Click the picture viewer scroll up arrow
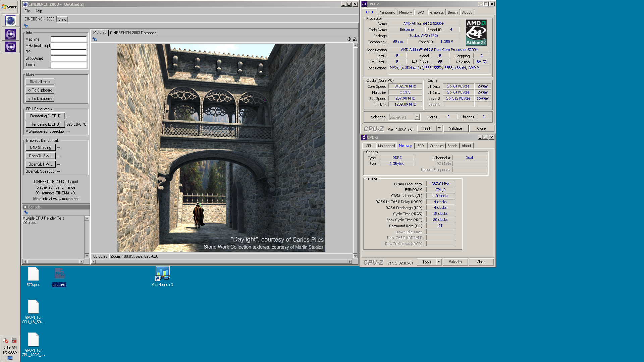 [x=355, y=45]
